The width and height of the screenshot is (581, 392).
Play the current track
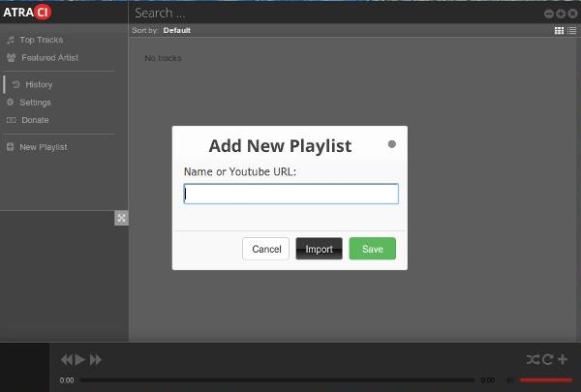pos(79,360)
